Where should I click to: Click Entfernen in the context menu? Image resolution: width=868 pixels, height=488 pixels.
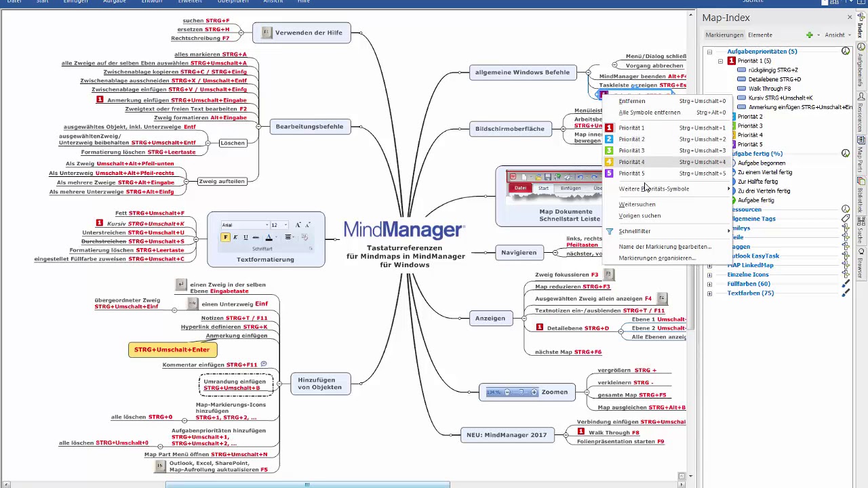pos(667,101)
